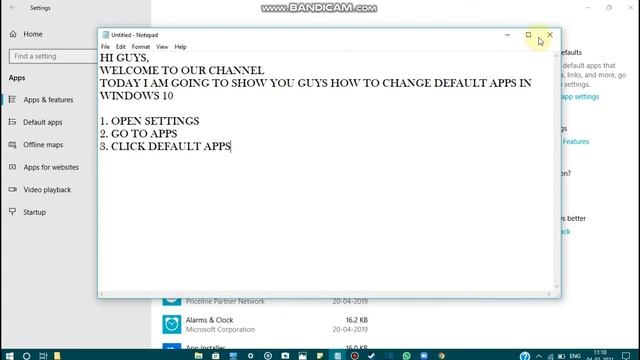
Task: Close the Untitled Notepad window
Action: pyautogui.click(x=550, y=35)
